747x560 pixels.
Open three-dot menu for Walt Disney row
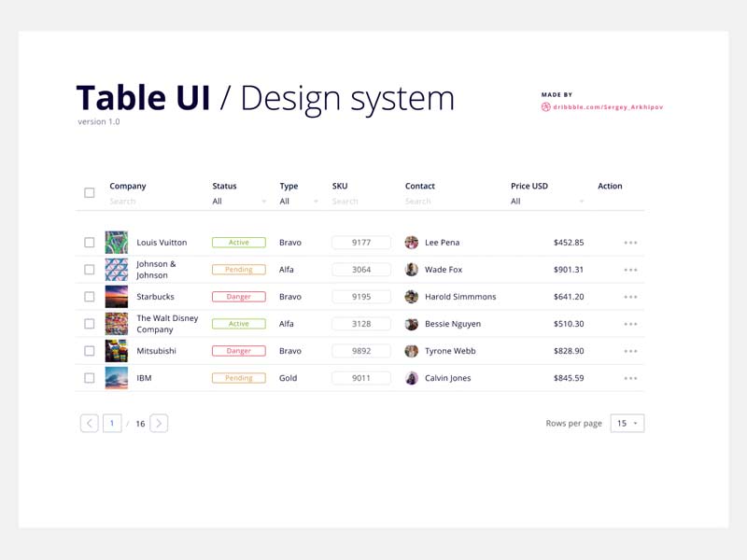click(x=630, y=324)
